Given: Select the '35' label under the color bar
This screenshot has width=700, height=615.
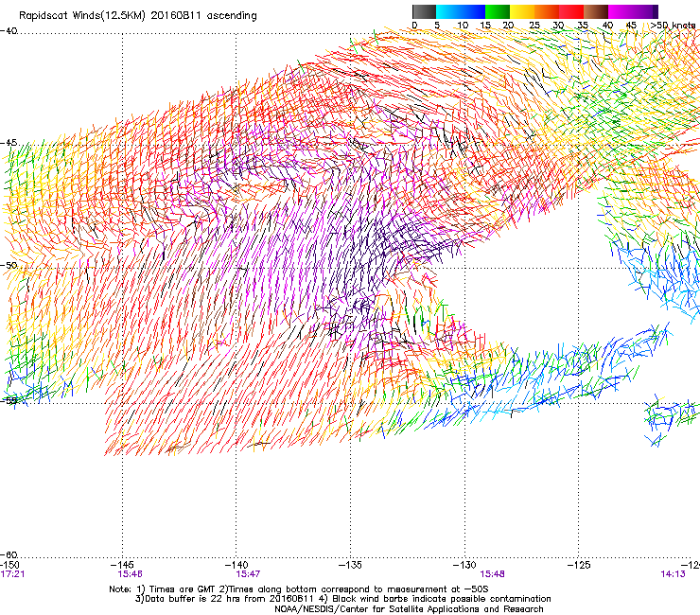Looking at the screenshot, I should [583, 26].
